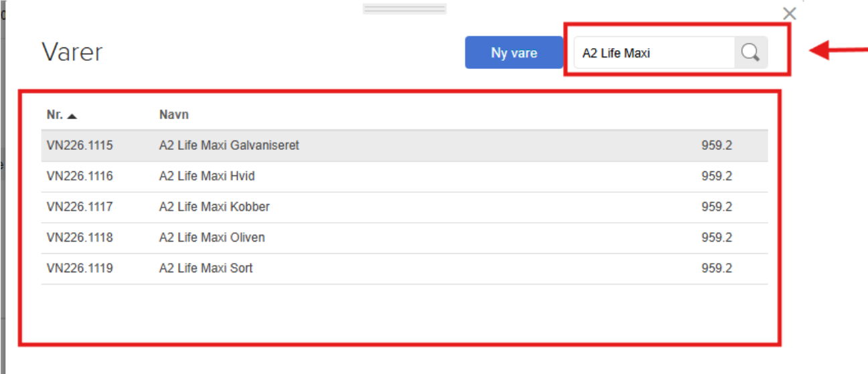Click the drag handle at top of dialog

404,9
